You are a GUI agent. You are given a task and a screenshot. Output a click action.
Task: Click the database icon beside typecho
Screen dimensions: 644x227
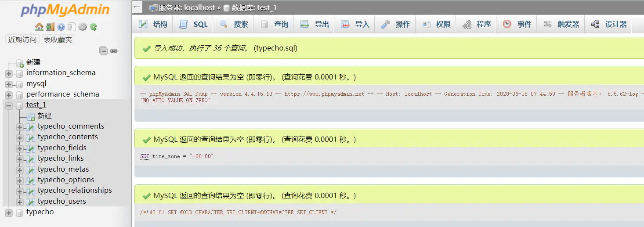19,213
